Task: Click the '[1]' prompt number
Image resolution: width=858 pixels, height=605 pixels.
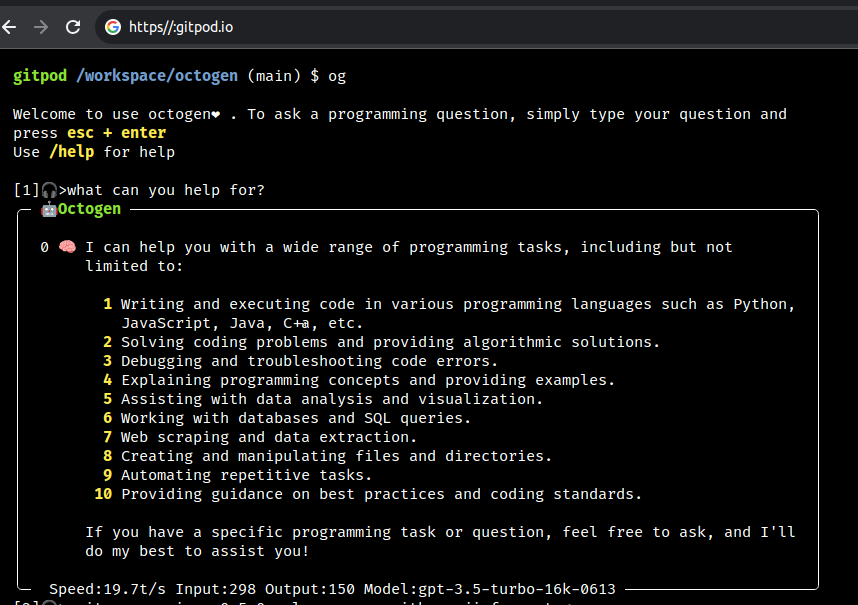Action: click(x=26, y=190)
